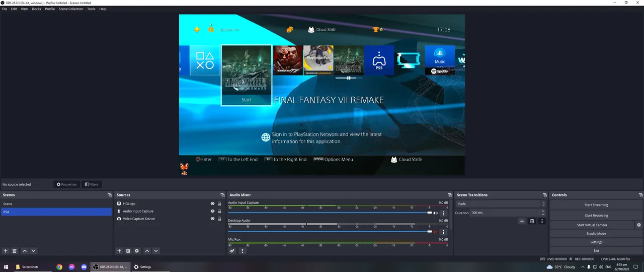Move source down in Sources panel
This screenshot has width=644, height=272.
tap(156, 251)
